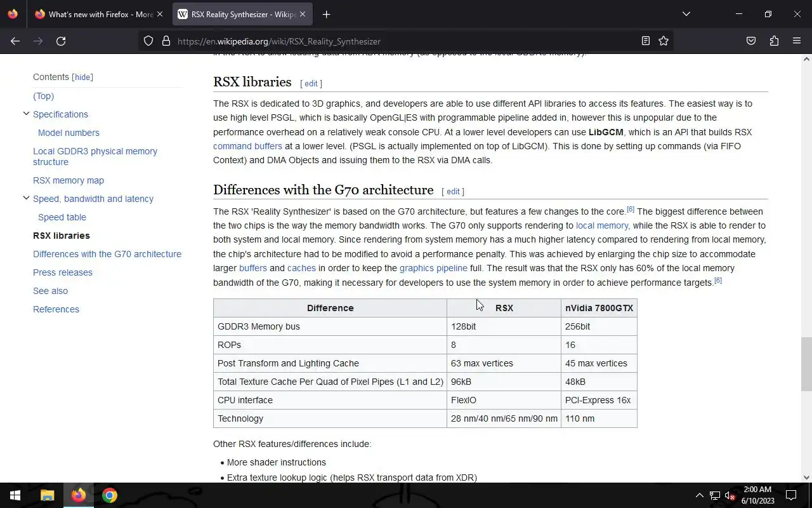Select RSX libraries in contents
Screen dimensions: 812x508
point(62,236)
